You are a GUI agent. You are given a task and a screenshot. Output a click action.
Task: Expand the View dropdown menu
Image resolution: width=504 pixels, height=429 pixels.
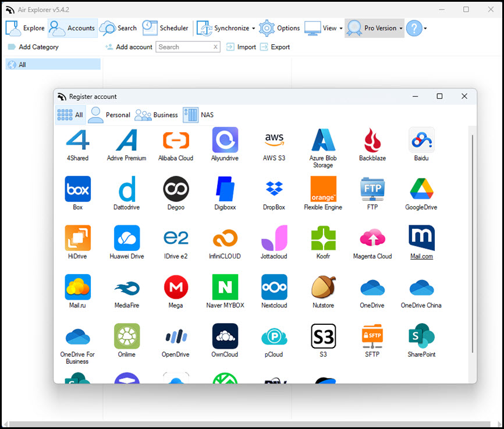(x=341, y=29)
